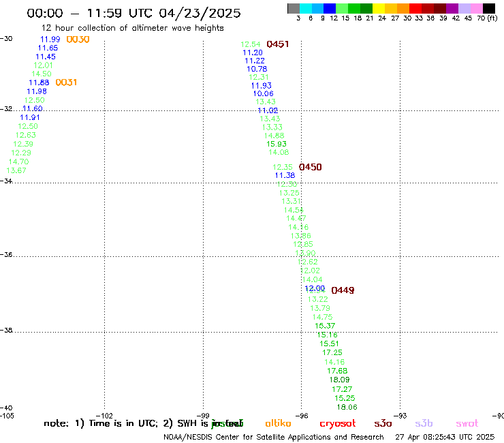Click the wave height value 17.25

332,352
